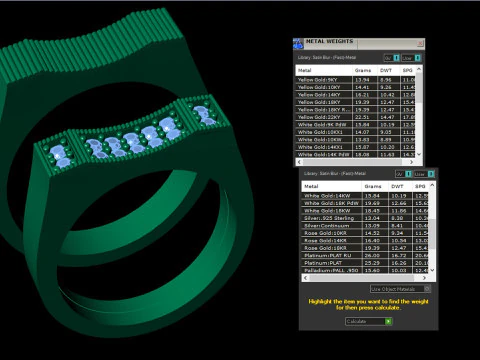Viewport: 480px width, 360px height.
Task: Select the Platinum:PLAT row
Action: (365, 263)
